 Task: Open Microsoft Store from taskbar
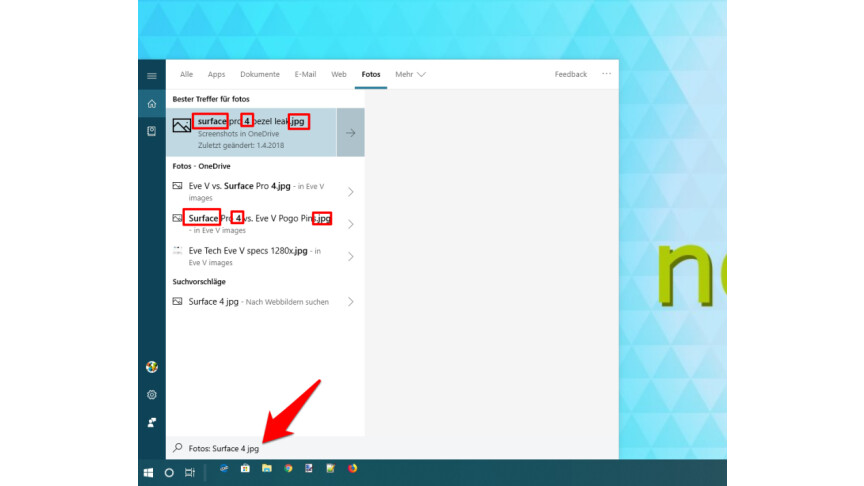(245, 469)
